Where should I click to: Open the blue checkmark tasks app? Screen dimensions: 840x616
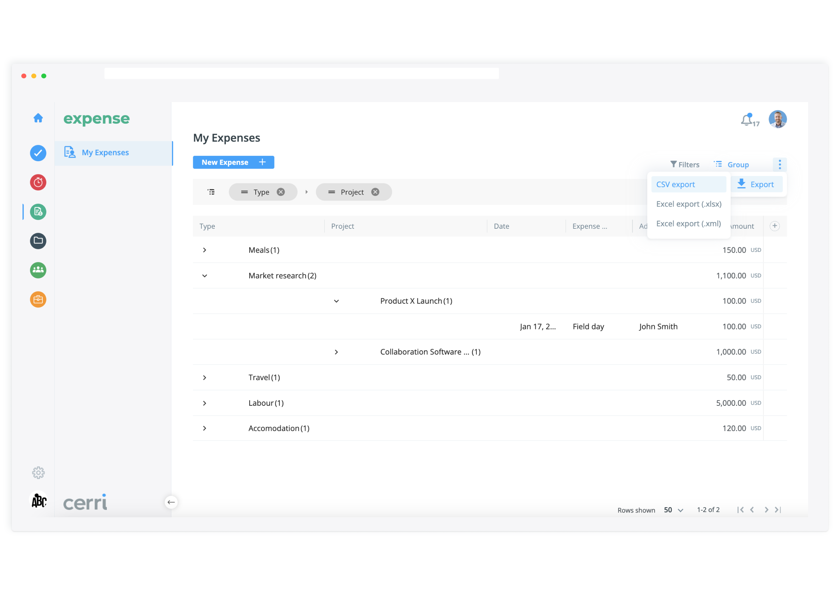coord(38,153)
